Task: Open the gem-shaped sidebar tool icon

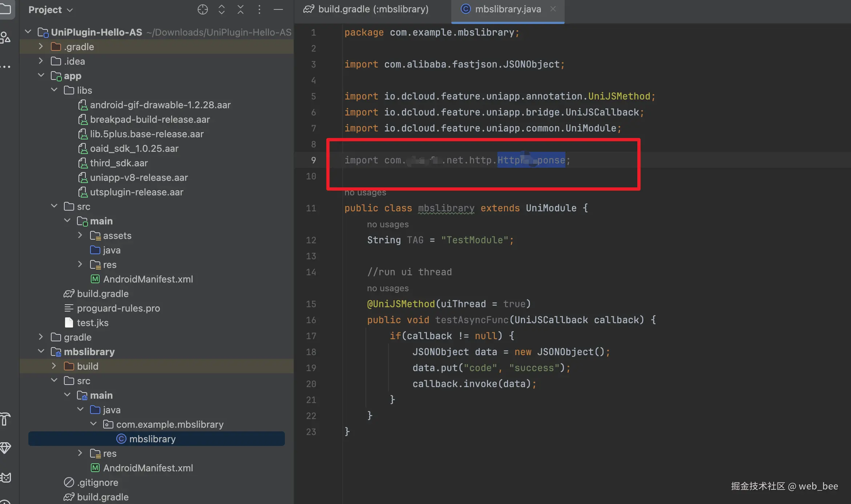Action: 5,448
